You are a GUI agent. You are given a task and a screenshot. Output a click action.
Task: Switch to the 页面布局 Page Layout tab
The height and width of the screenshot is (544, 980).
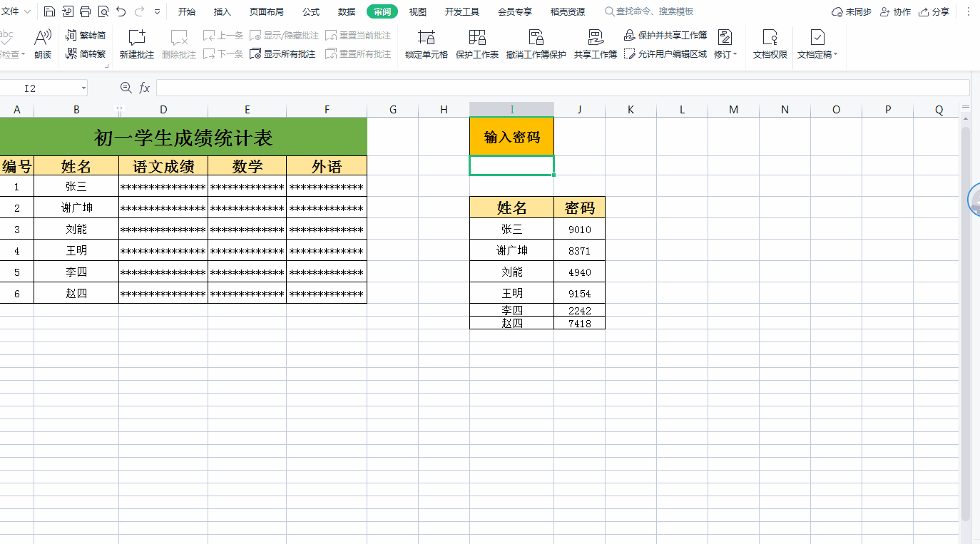pyautogui.click(x=267, y=11)
